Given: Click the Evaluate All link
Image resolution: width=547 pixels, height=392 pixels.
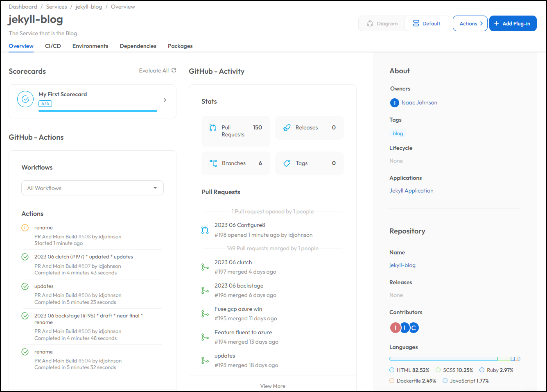Looking at the screenshot, I should pyautogui.click(x=154, y=71).
